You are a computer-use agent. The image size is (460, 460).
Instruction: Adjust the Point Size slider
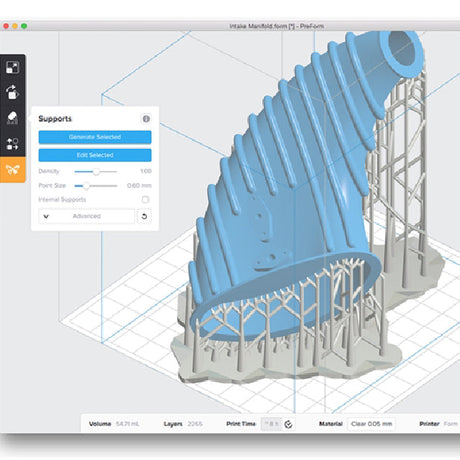pos(86,186)
